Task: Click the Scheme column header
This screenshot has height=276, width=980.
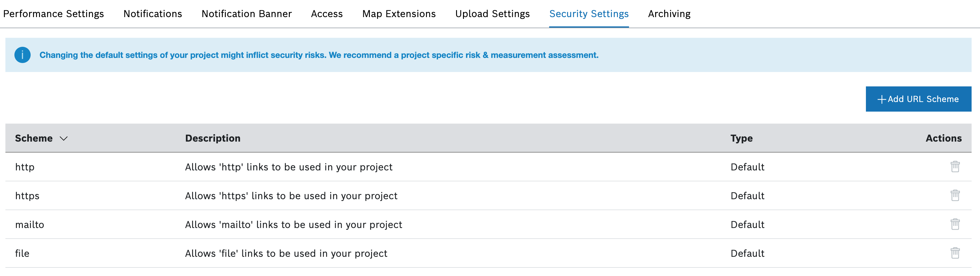Action: pyautogui.click(x=34, y=138)
